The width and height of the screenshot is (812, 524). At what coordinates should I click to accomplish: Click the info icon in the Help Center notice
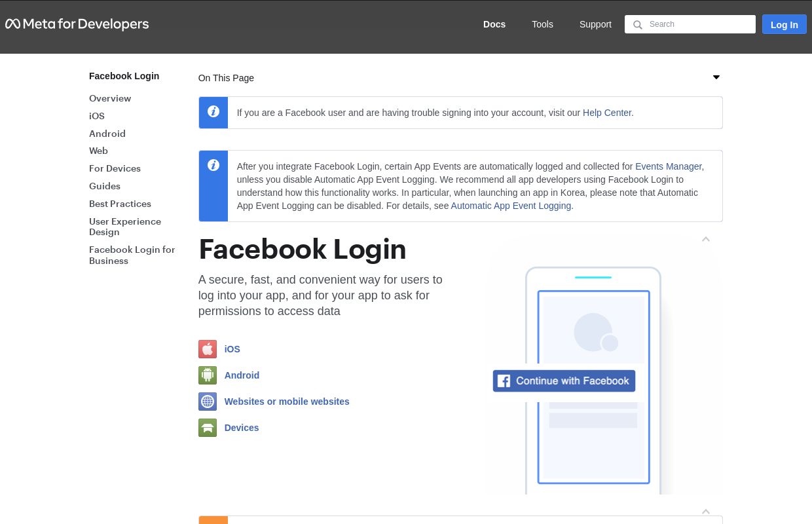pos(213,111)
